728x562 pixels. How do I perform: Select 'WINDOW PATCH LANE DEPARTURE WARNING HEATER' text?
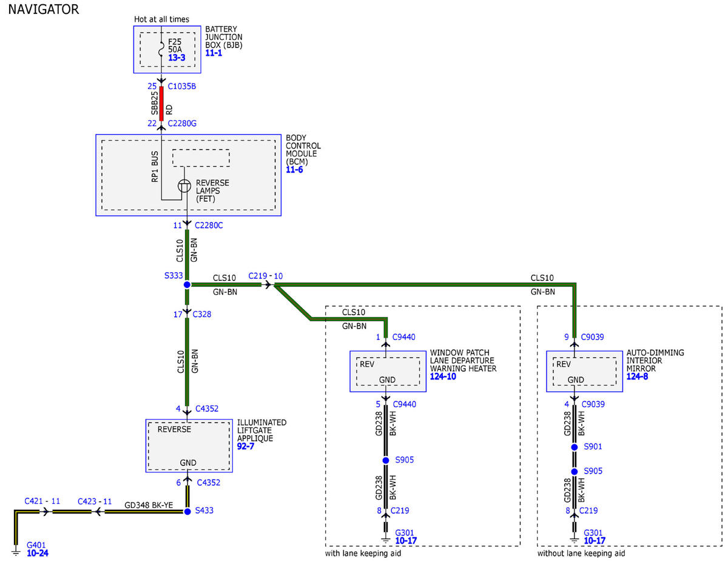(463, 361)
